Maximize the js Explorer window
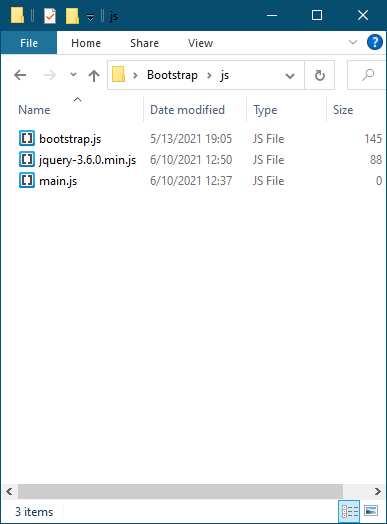 317,15
